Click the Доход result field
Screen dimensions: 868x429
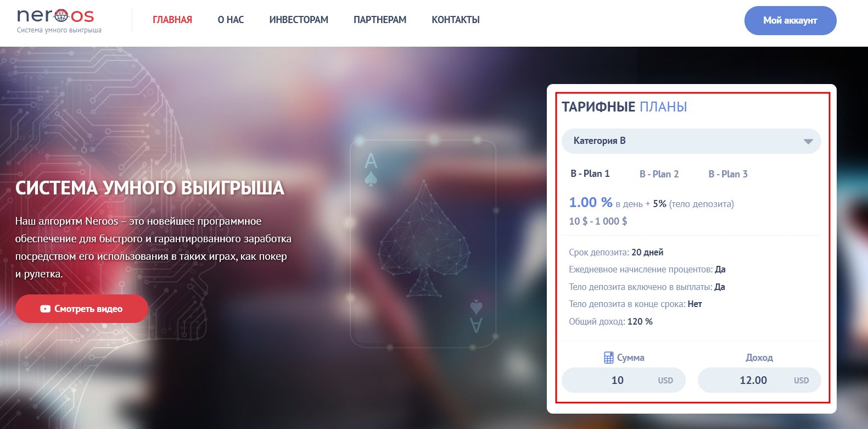click(759, 380)
